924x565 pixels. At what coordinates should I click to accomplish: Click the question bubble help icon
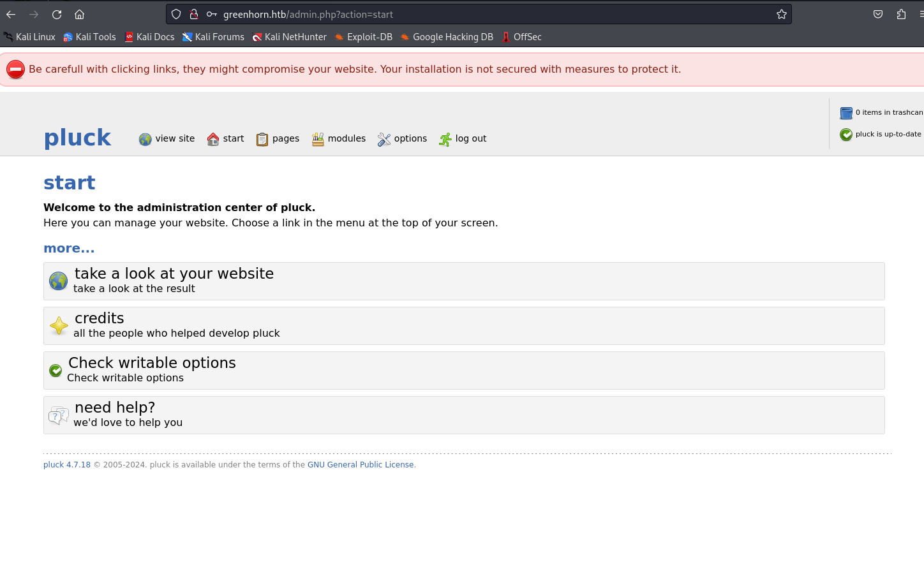59,416
